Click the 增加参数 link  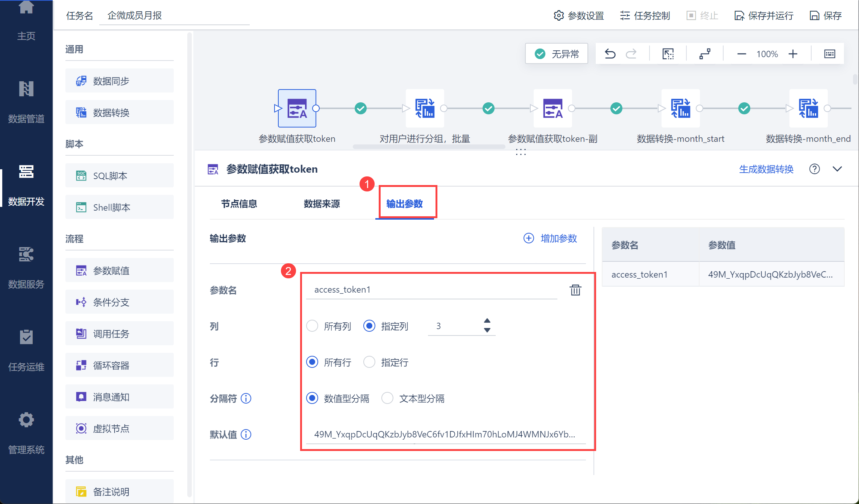coord(550,238)
